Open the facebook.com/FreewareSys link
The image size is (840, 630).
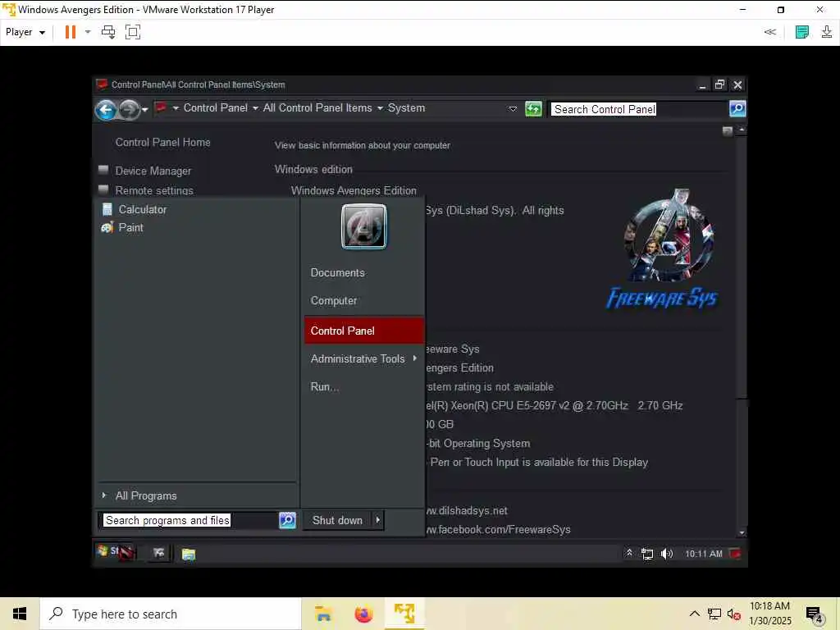click(x=498, y=530)
